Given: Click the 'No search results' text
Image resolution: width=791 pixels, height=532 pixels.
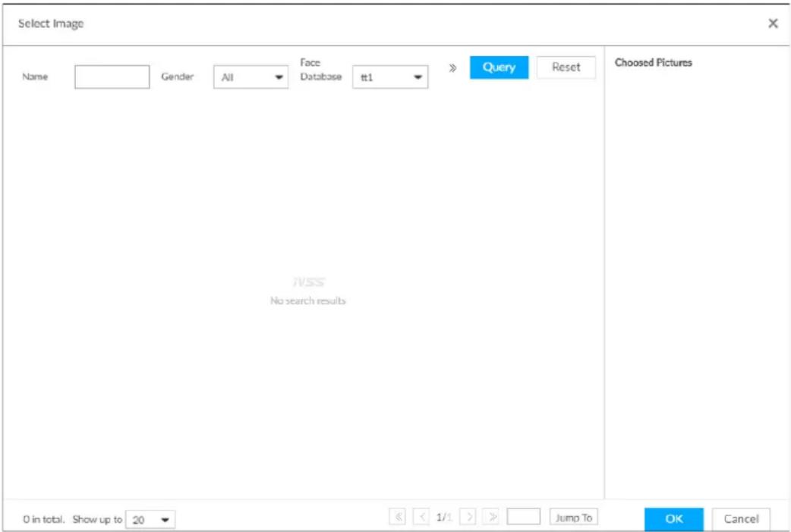Looking at the screenshot, I should [307, 301].
